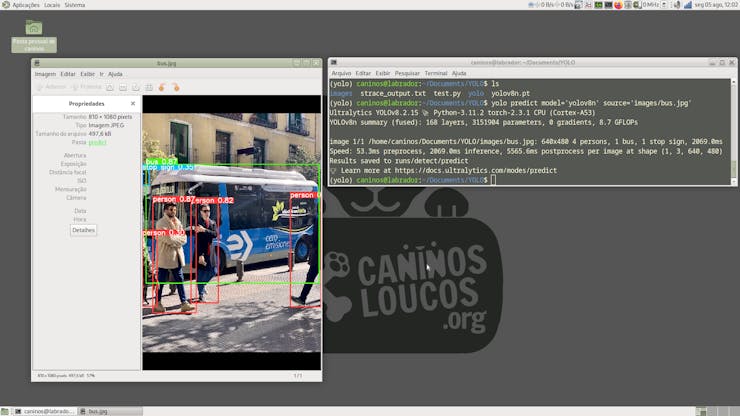Open the Arquivo menu in the terminal
This screenshot has height=416, width=740.
[x=341, y=73]
